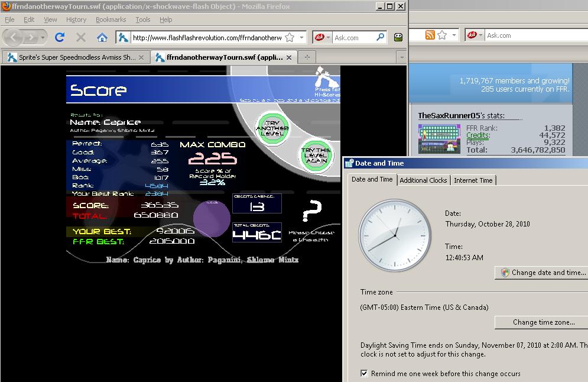Click the green face add-on toolbar icon

click(398, 37)
